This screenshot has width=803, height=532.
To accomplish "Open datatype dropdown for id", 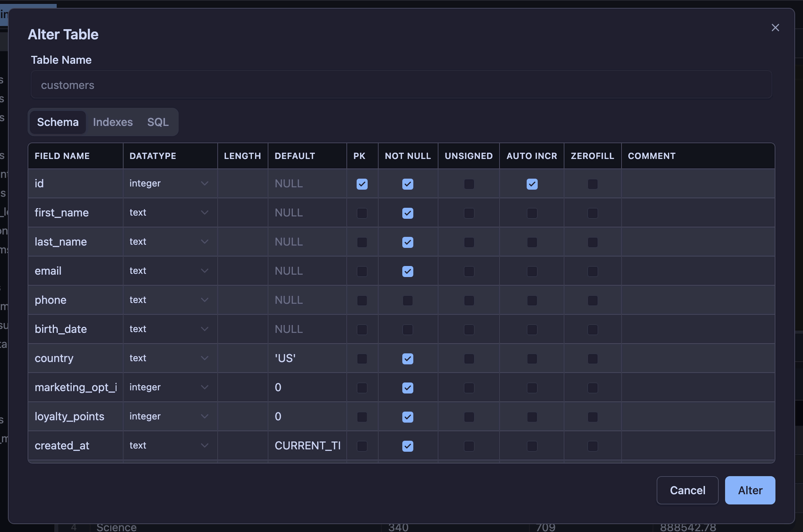I will pos(170,184).
